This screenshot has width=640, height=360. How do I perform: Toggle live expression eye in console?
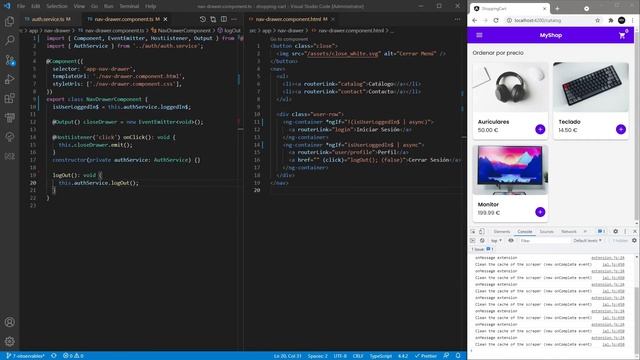click(511, 240)
